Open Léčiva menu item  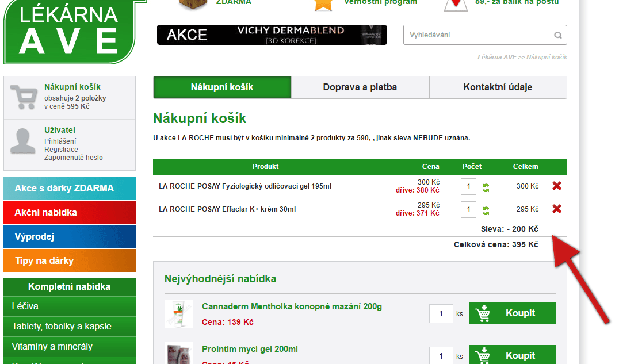click(70, 306)
